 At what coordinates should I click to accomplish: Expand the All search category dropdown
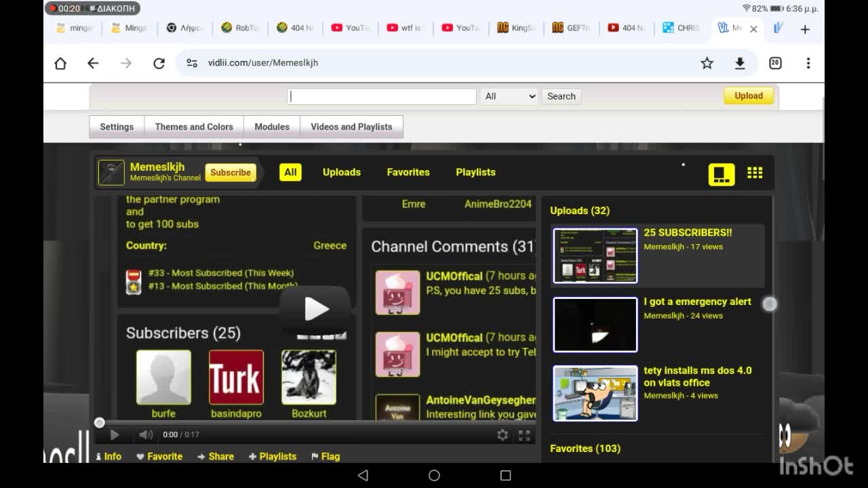(x=509, y=96)
